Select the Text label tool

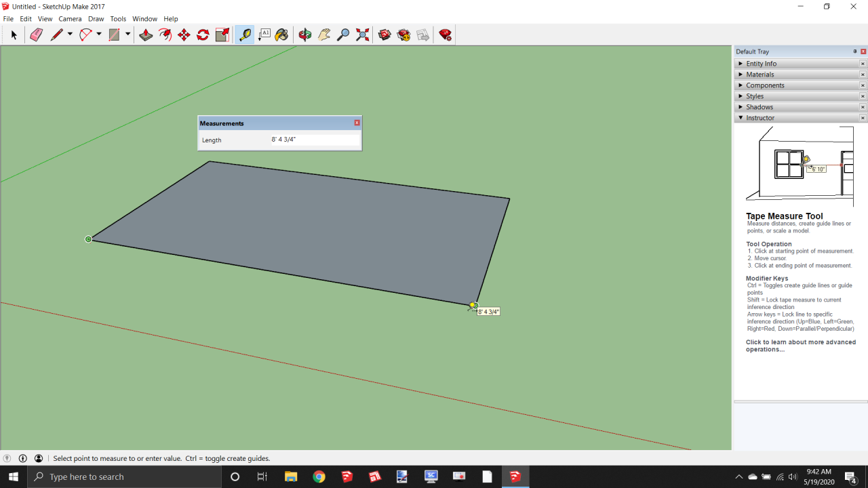click(264, 35)
